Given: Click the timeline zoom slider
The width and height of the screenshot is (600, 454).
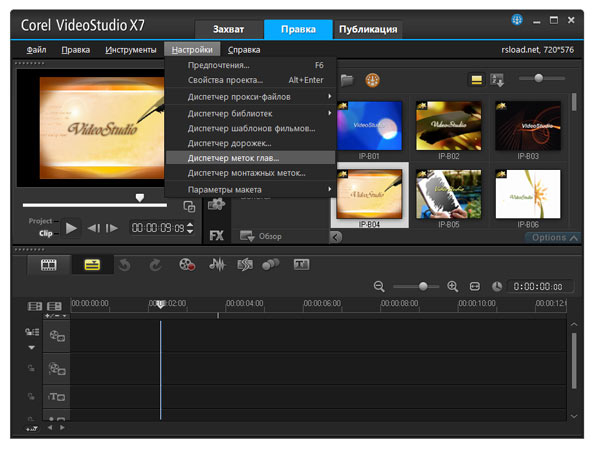Looking at the screenshot, I should [423, 286].
